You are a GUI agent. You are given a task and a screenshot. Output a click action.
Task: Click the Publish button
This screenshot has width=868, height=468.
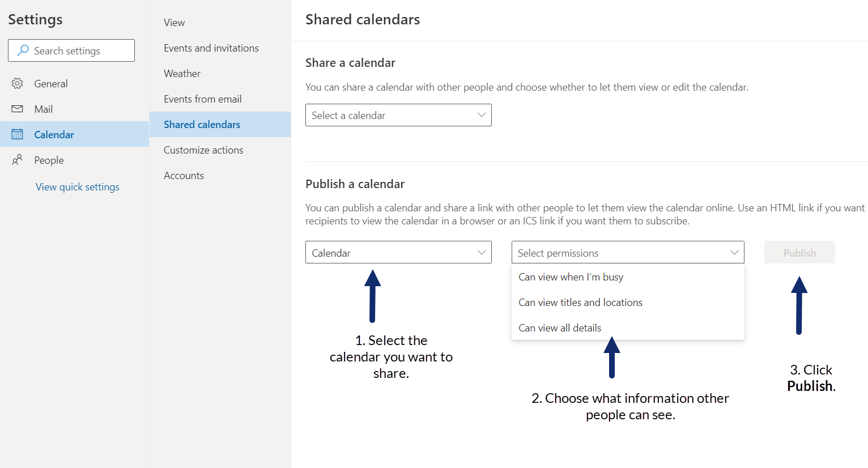tap(799, 252)
